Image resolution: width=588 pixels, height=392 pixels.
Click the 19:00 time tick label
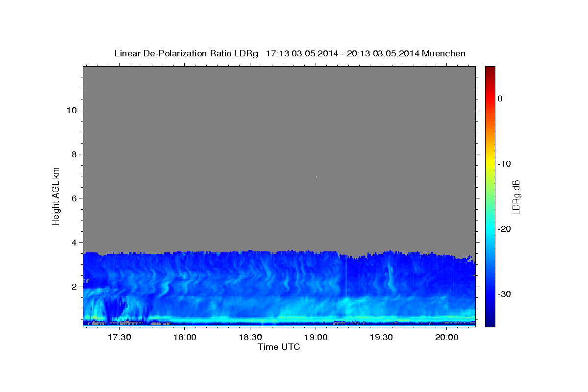[316, 337]
